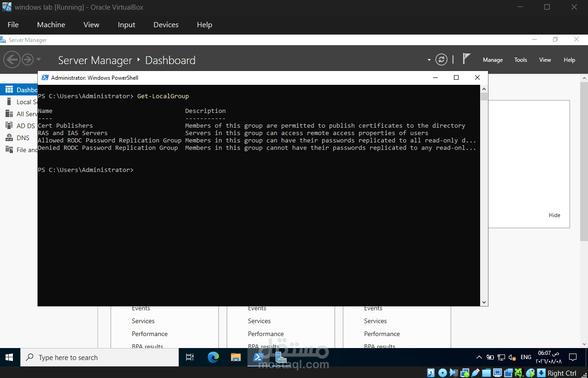The image size is (588, 378).
Task: Select All Servers in the sidebar
Action: [x=19, y=114]
